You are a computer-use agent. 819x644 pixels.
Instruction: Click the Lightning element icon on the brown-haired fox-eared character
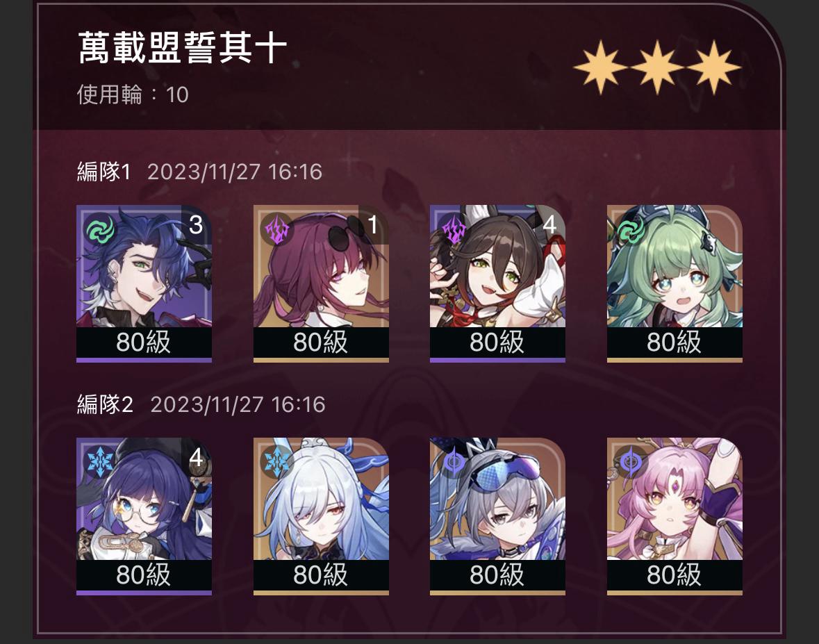[453, 229]
